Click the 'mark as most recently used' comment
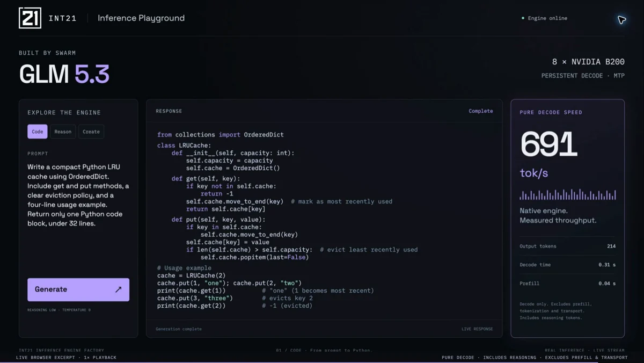 (341, 201)
